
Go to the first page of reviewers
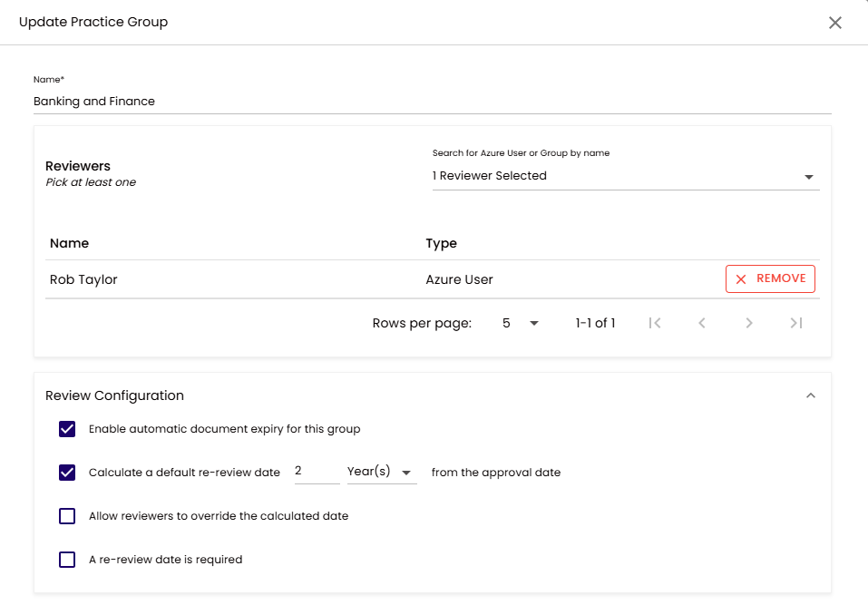[655, 323]
